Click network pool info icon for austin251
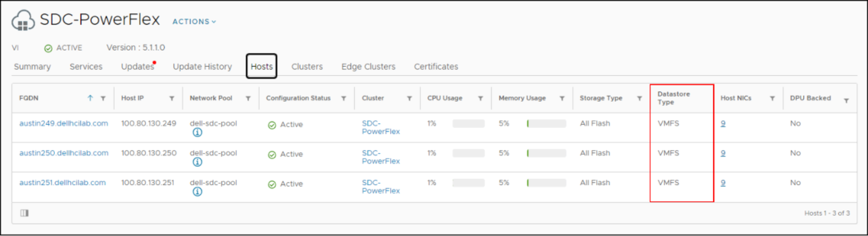The width and height of the screenshot is (868, 236). [x=197, y=192]
